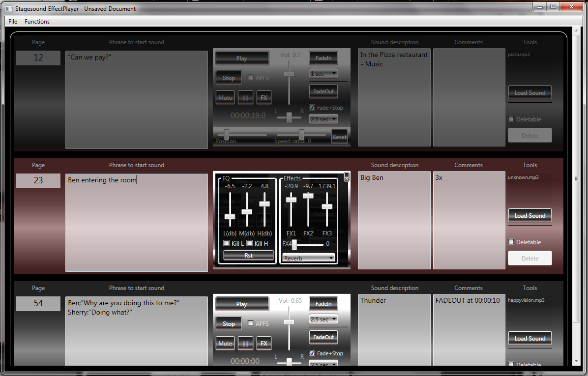Click the page 12 volume slider handle
Viewport: 588px width, 376px height.
click(x=289, y=74)
